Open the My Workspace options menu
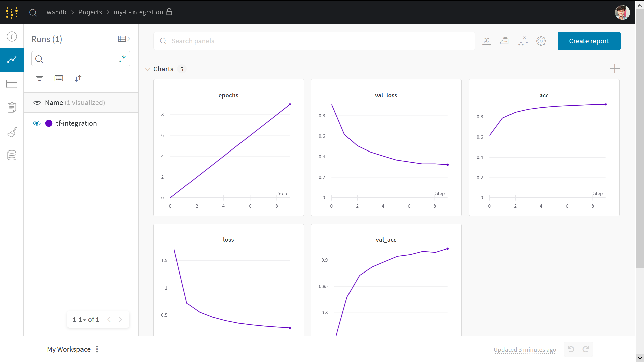Screen dimensions: 644x362 (97, 349)
